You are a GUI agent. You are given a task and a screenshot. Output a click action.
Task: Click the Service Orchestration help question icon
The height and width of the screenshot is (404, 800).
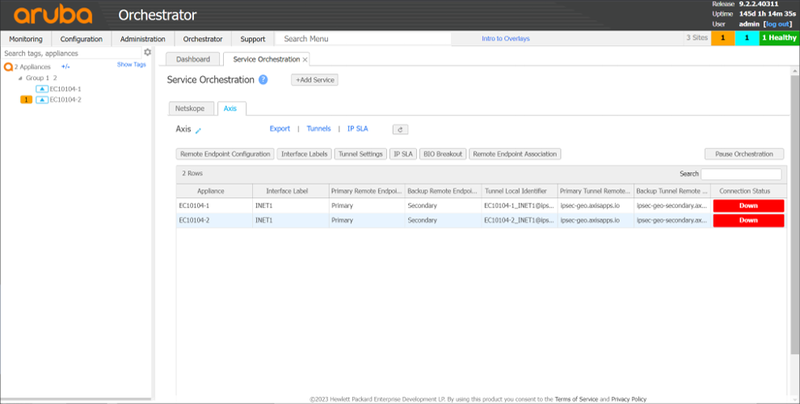pyautogui.click(x=263, y=80)
